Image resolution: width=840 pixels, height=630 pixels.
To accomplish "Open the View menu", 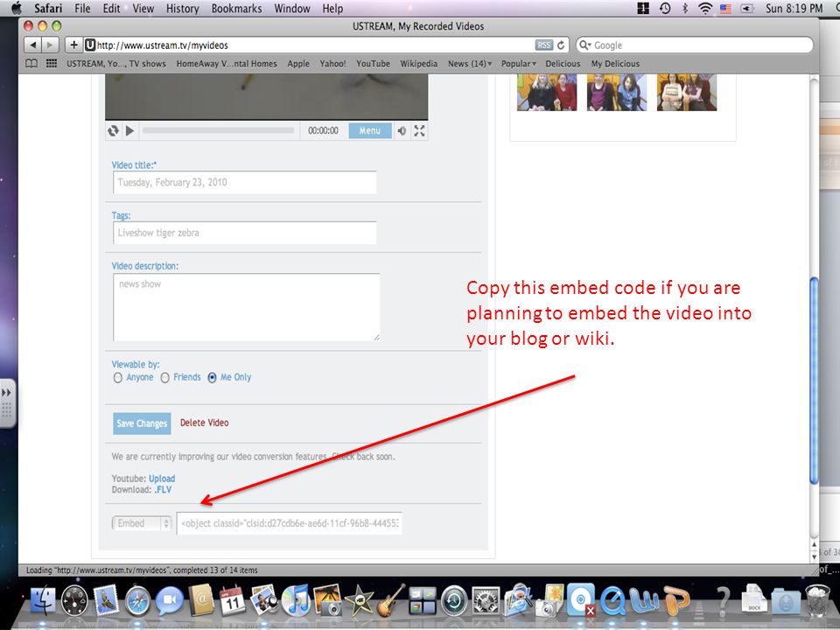I will (143, 9).
